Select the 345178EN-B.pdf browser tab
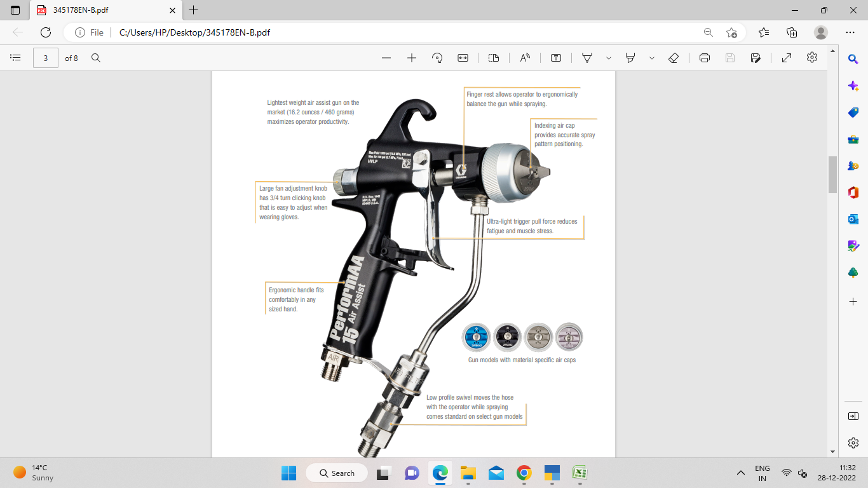868x488 pixels. pyautogui.click(x=102, y=10)
